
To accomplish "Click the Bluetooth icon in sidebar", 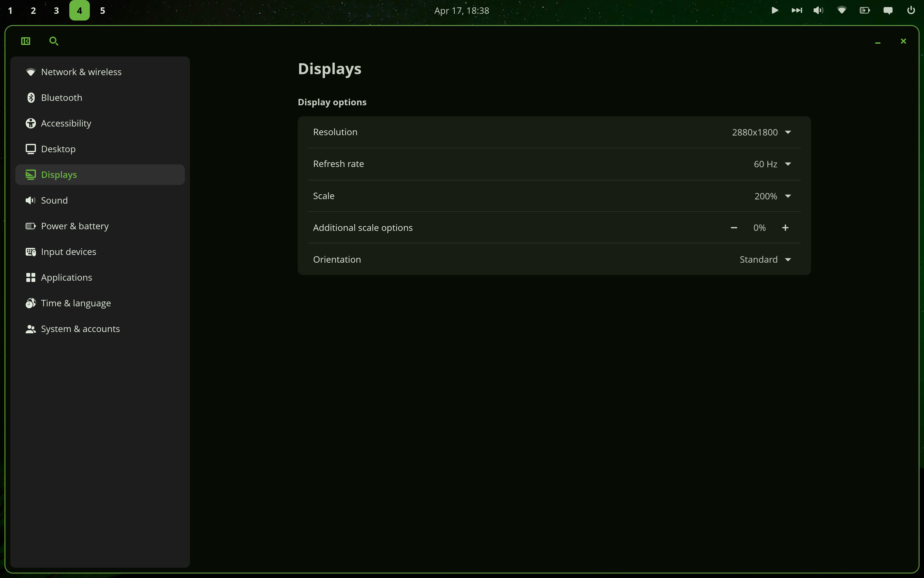I will point(30,98).
